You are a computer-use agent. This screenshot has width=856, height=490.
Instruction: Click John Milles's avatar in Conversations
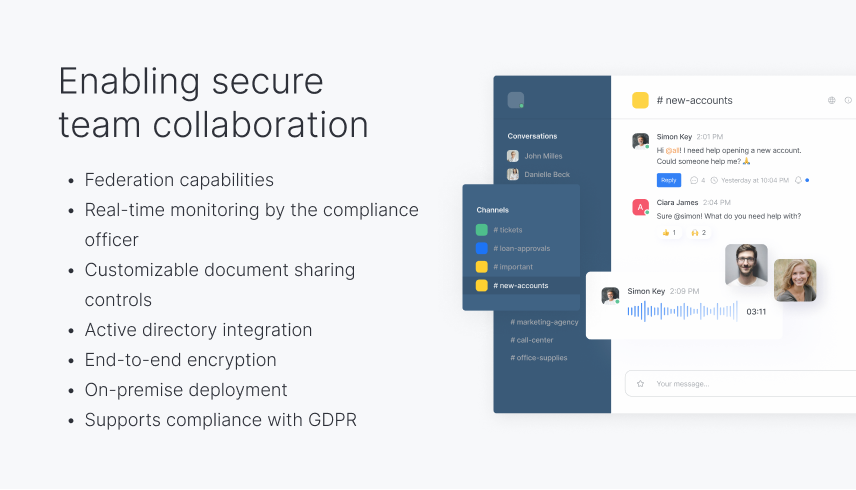(513, 156)
